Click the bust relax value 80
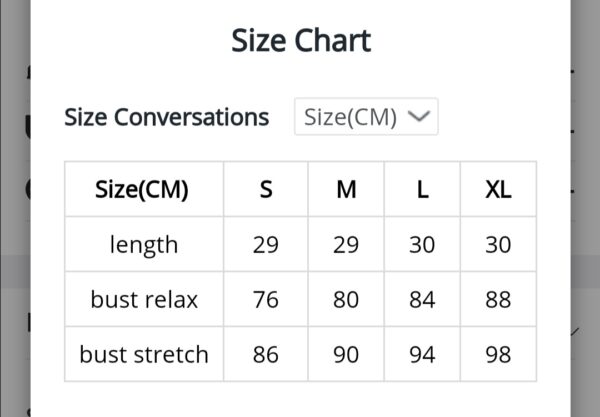The width and height of the screenshot is (600, 417). pos(346,299)
